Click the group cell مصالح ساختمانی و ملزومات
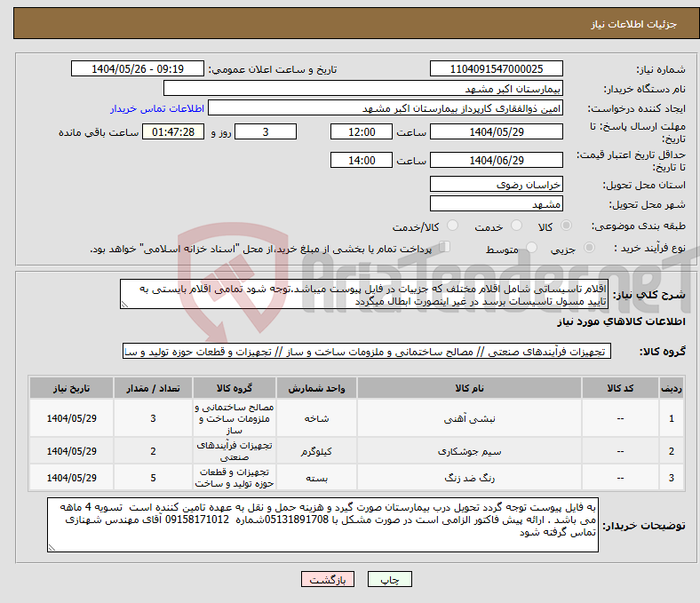 (x=235, y=418)
